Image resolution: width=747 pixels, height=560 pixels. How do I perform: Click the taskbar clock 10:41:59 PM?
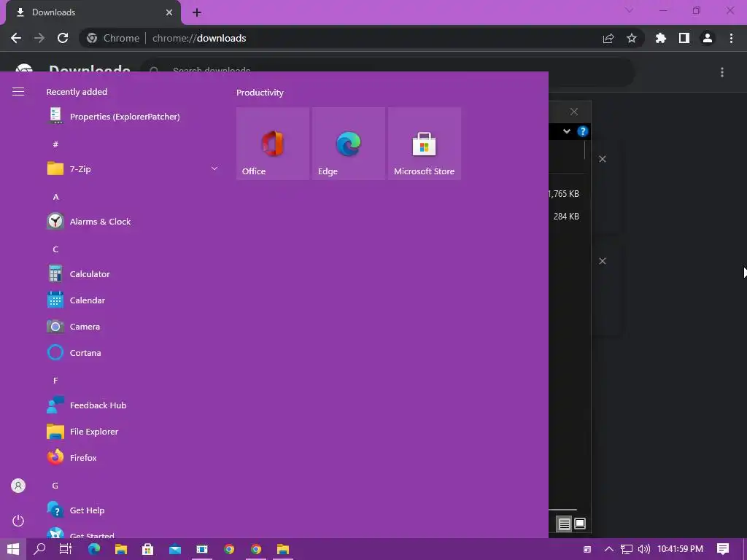pyautogui.click(x=681, y=549)
